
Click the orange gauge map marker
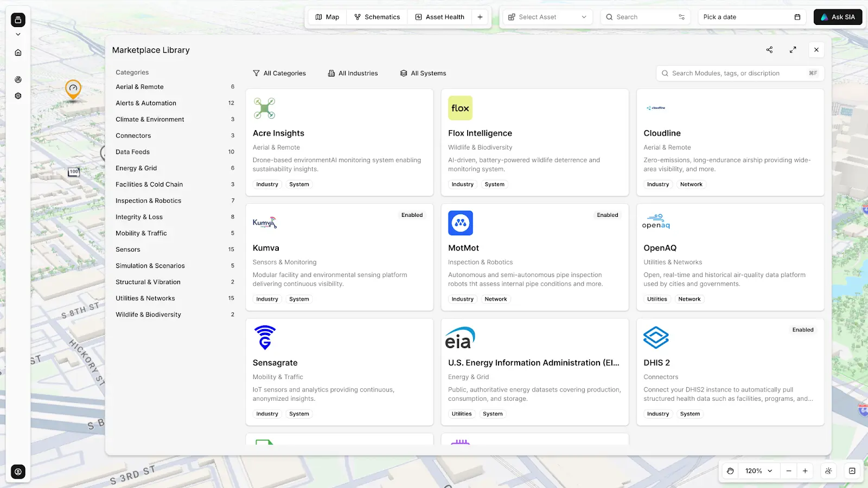click(73, 88)
